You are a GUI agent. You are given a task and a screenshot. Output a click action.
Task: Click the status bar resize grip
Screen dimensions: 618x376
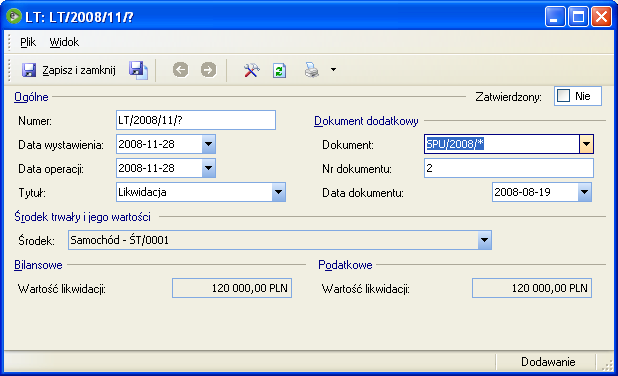[x=607, y=365]
